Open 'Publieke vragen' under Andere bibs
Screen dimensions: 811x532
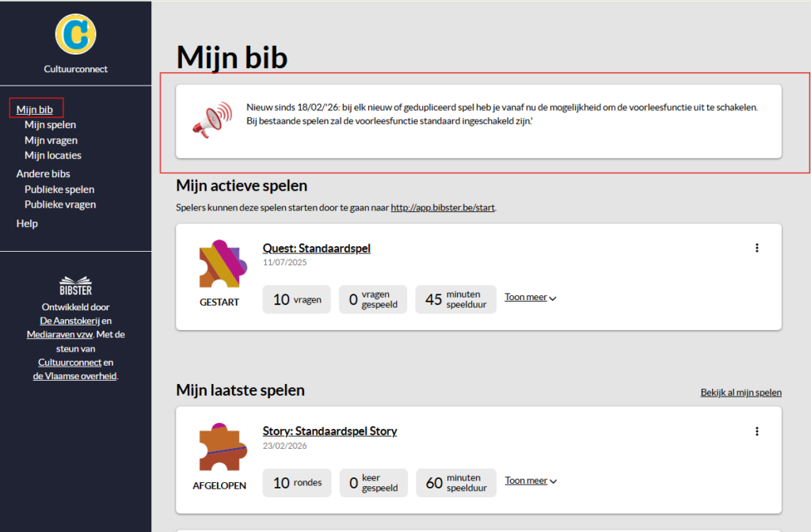tap(60, 204)
